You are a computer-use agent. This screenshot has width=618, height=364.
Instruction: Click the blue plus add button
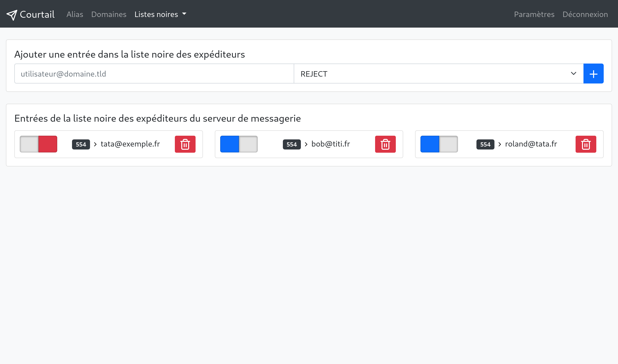click(593, 74)
